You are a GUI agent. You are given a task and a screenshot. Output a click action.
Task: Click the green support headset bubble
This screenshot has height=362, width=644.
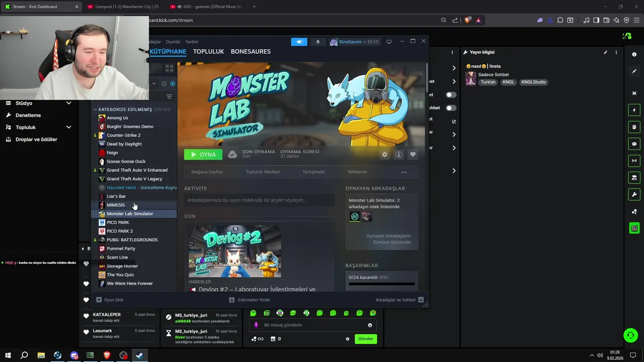point(630,335)
